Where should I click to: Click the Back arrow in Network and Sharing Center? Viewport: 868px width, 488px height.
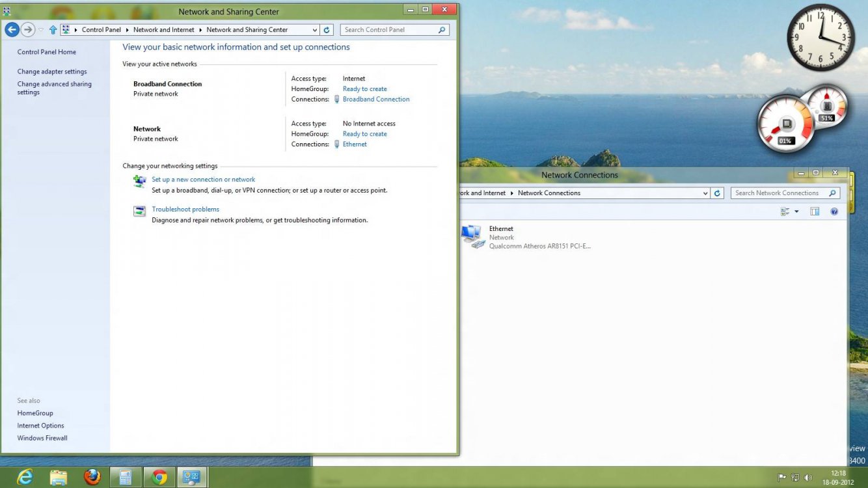click(12, 29)
